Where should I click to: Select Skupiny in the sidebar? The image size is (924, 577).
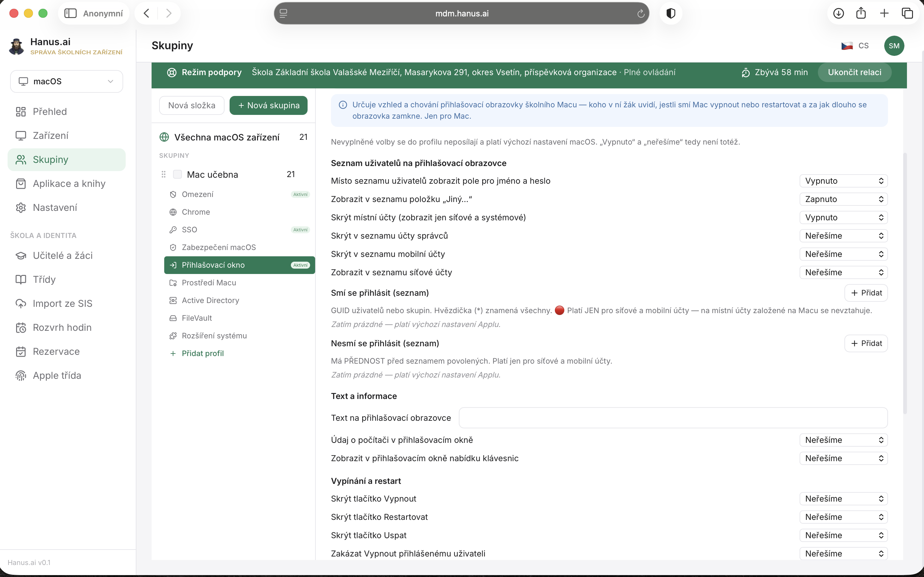[x=66, y=159]
